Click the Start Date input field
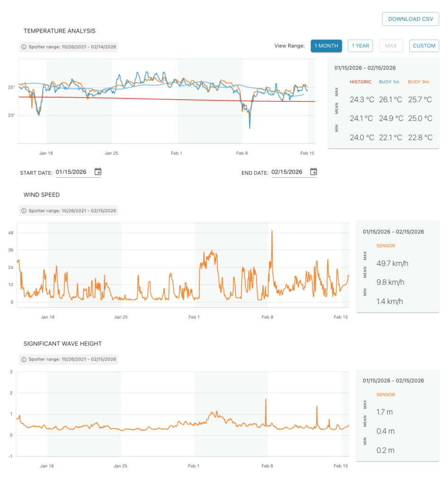The height and width of the screenshot is (485, 448). 72,172
